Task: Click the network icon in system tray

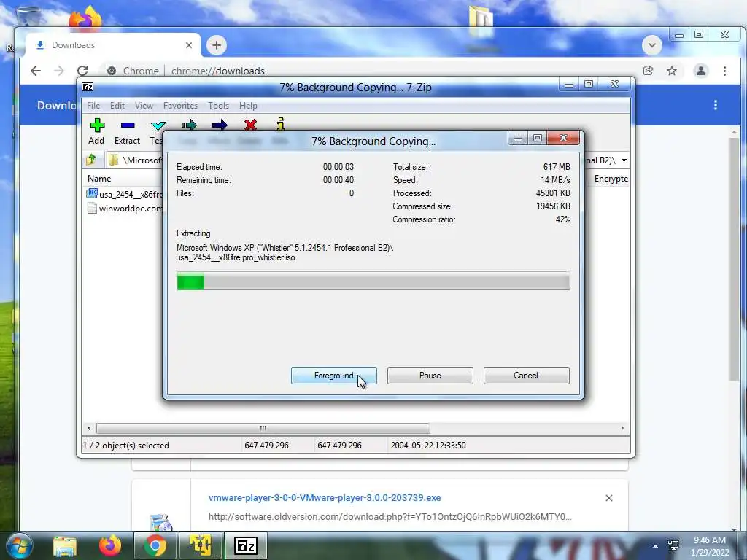Action: (673, 545)
